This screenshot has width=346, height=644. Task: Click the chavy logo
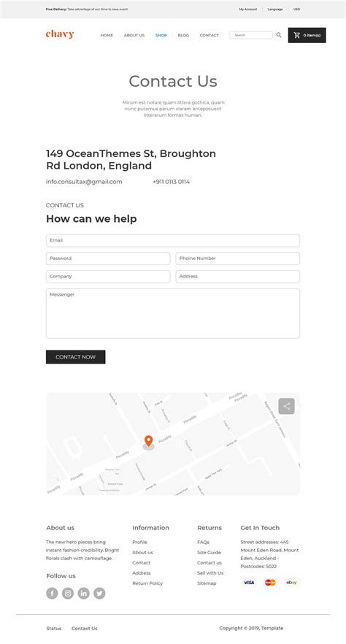coord(60,34)
